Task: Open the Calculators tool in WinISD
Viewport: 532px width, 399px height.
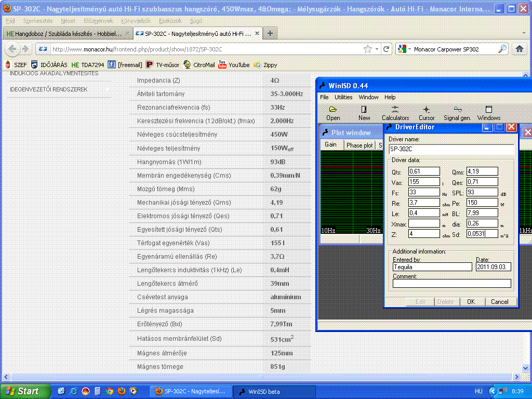Action: point(395,113)
